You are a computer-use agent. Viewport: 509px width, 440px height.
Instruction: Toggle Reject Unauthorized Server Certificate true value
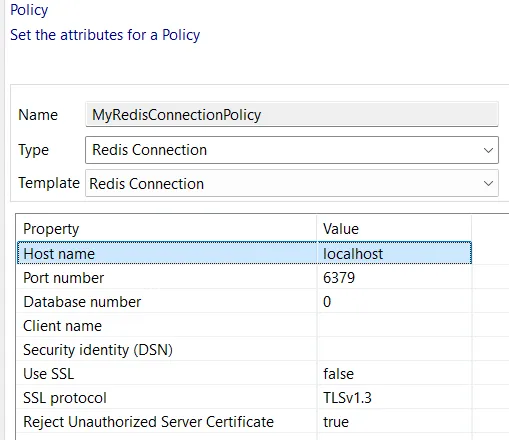pos(394,422)
